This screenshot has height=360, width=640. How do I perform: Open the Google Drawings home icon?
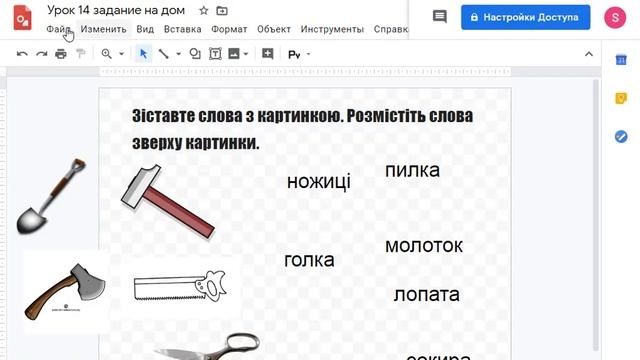pyautogui.click(x=22, y=18)
